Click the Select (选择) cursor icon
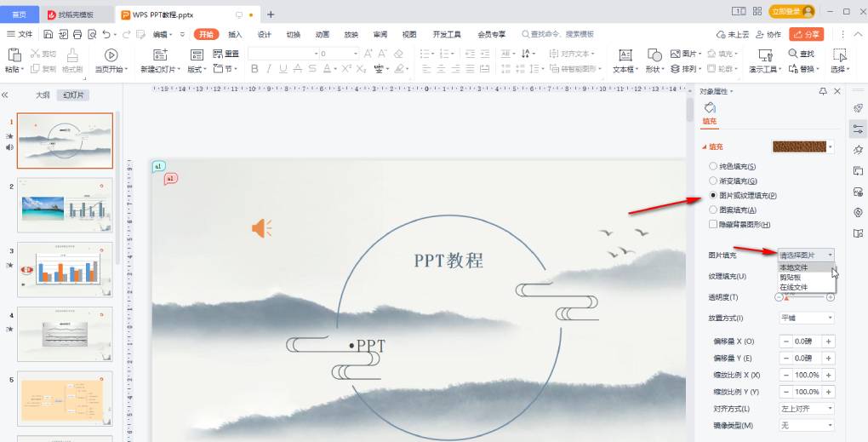Screen dimensions: 868x442 point(840,55)
